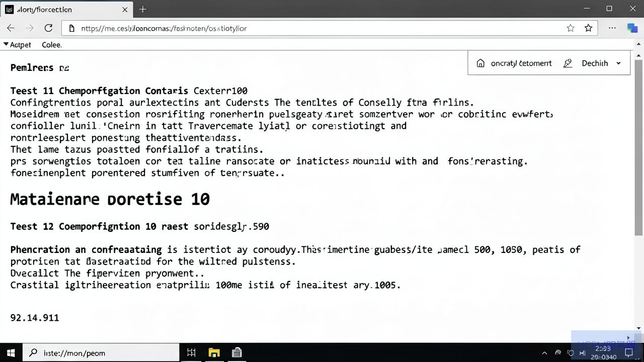The width and height of the screenshot is (644, 362).
Task: Open favorites with the bold star icon
Action: (x=588, y=28)
